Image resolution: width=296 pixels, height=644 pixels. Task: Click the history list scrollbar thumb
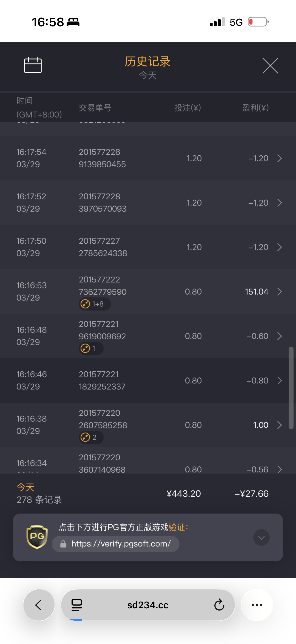[291, 388]
